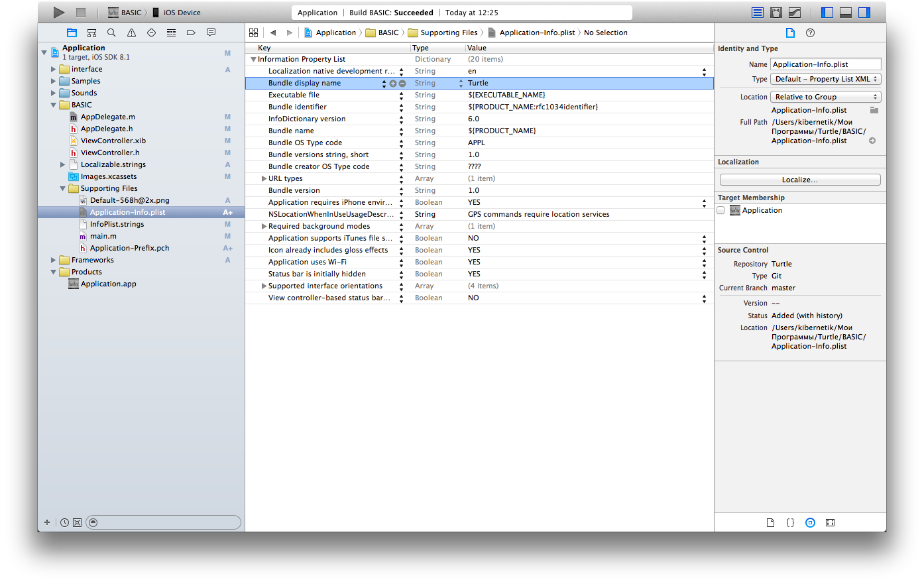
Task: Toggle the Navigator pane visibility
Action: coord(827,13)
